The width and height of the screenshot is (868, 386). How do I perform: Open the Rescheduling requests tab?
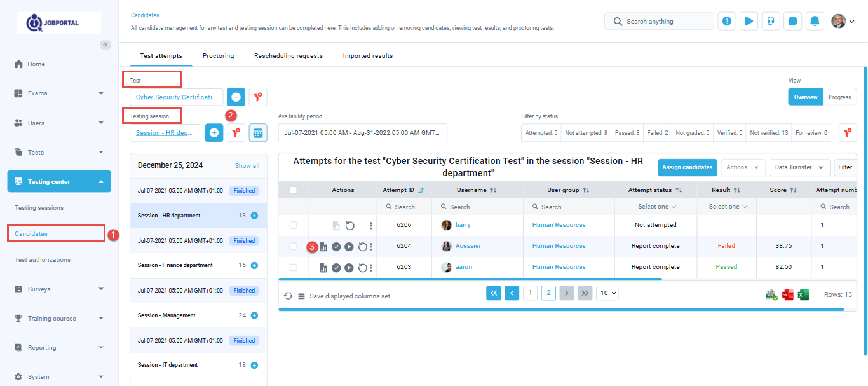288,56
